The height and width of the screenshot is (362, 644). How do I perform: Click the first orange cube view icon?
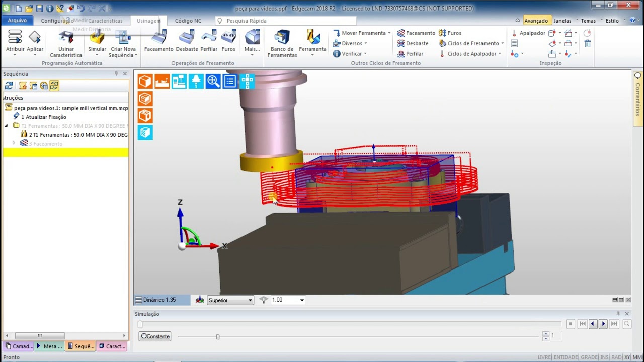[x=145, y=81]
